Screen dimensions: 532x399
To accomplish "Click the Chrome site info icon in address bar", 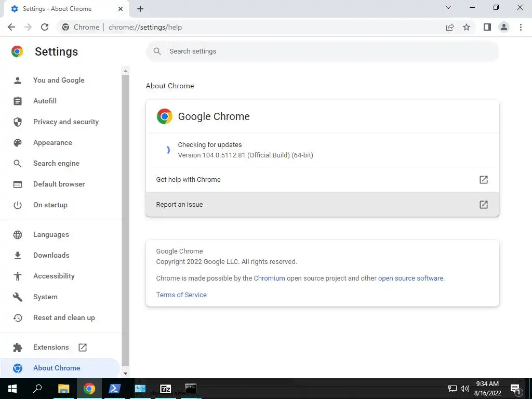I will click(65, 27).
